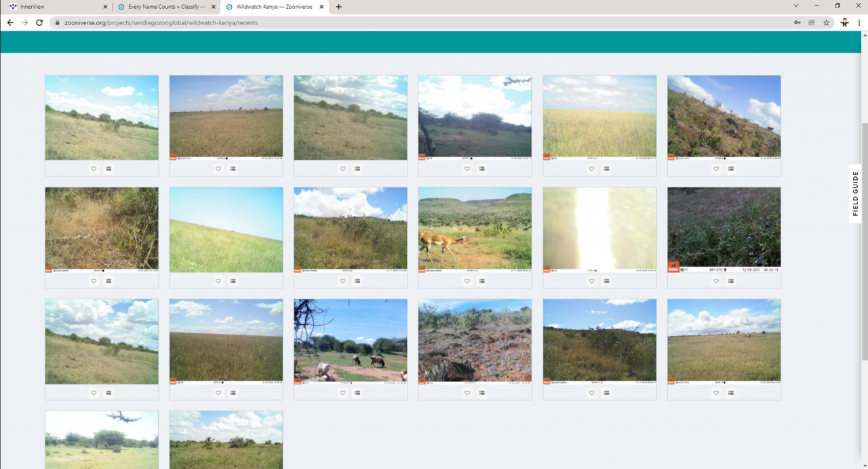This screenshot has height=469, width=868.
Task: Add the tilted green slope photo to a collection
Action: pyautogui.click(x=233, y=281)
